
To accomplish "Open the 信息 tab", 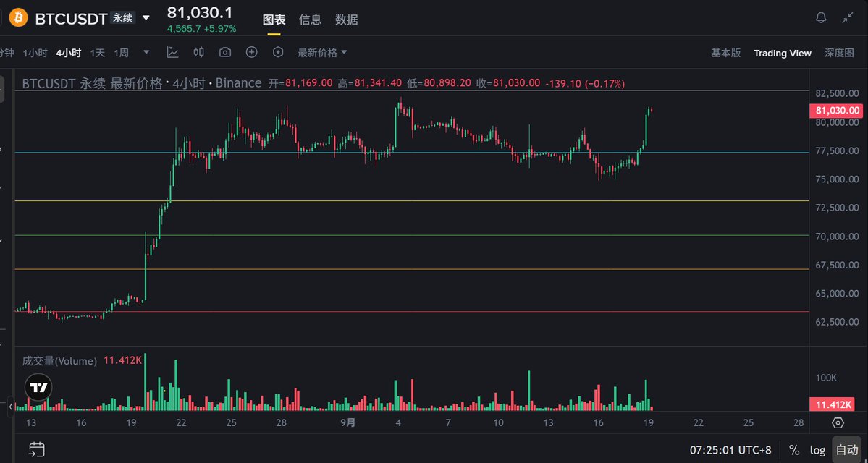I will point(310,20).
